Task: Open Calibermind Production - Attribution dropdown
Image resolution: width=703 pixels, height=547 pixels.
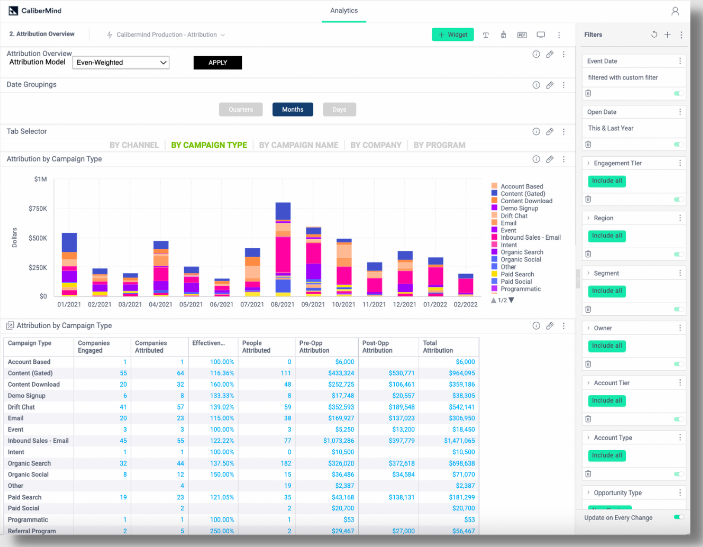Action: (166, 35)
